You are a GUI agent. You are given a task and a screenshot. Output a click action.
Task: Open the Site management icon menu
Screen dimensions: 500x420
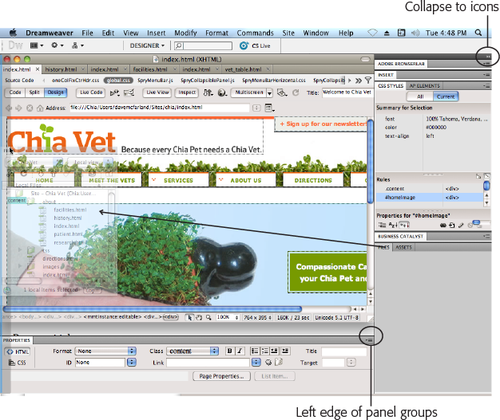(77, 45)
